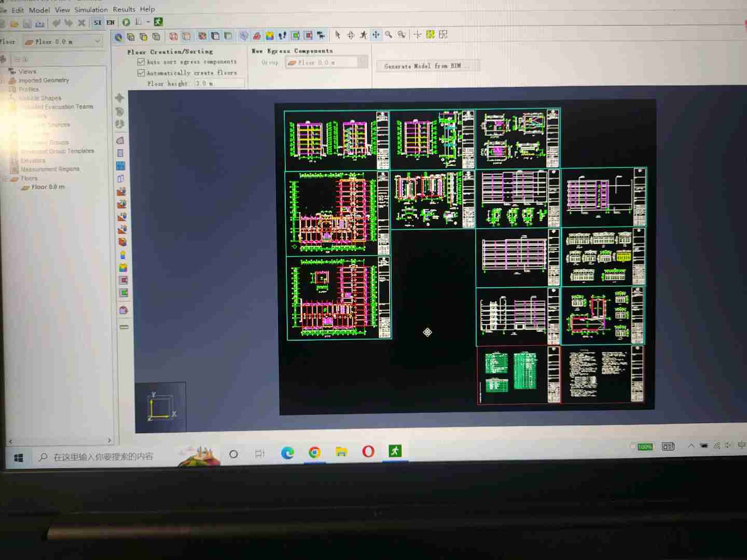
Task: Click the Floor height input field
Action: point(218,83)
